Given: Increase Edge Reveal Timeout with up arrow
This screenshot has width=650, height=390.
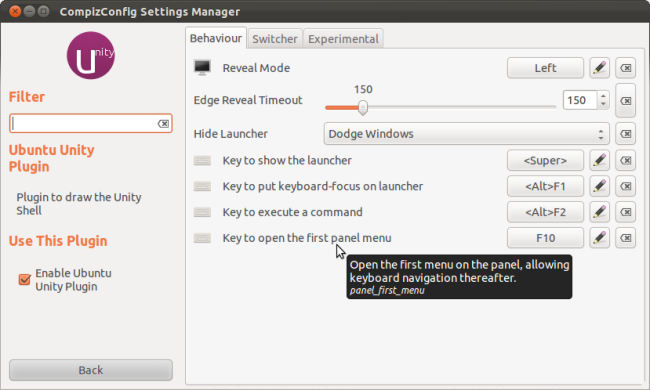Looking at the screenshot, I should [x=603, y=96].
